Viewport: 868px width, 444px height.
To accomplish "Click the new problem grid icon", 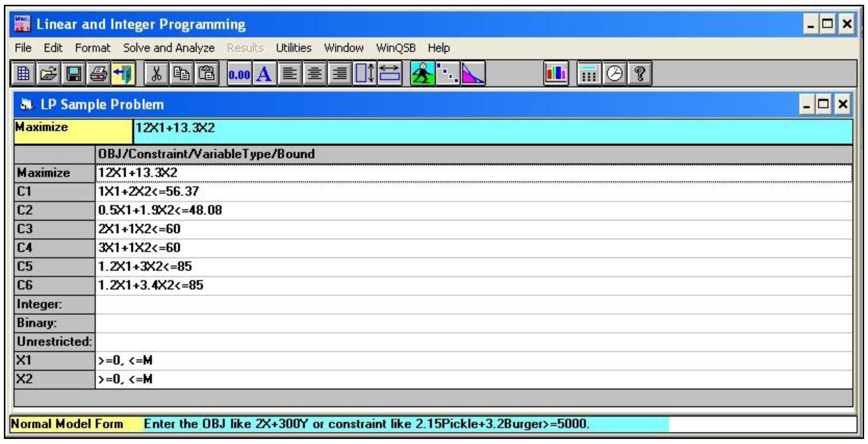I will [x=23, y=74].
